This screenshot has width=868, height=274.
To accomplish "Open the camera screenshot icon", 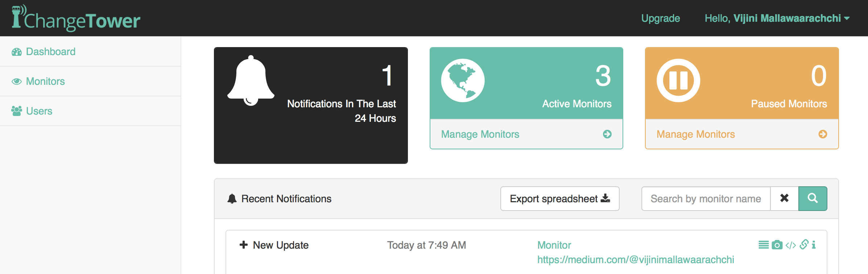I will point(777,245).
